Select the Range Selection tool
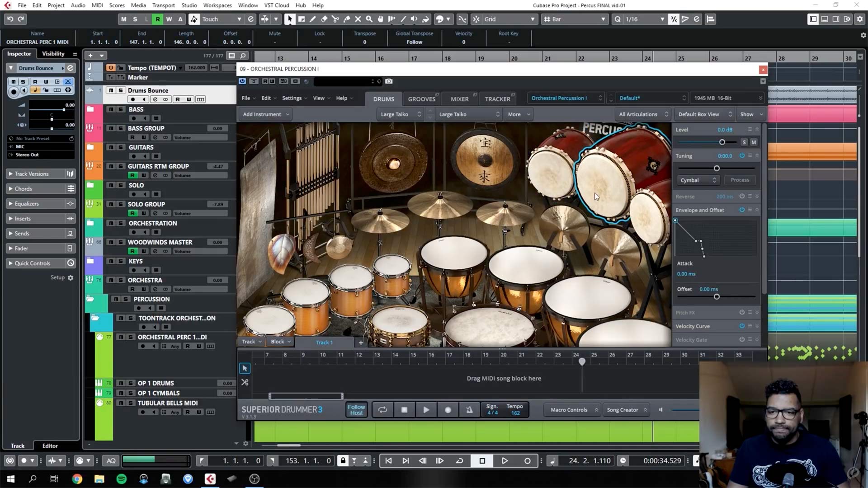868x488 pixels. [301, 19]
